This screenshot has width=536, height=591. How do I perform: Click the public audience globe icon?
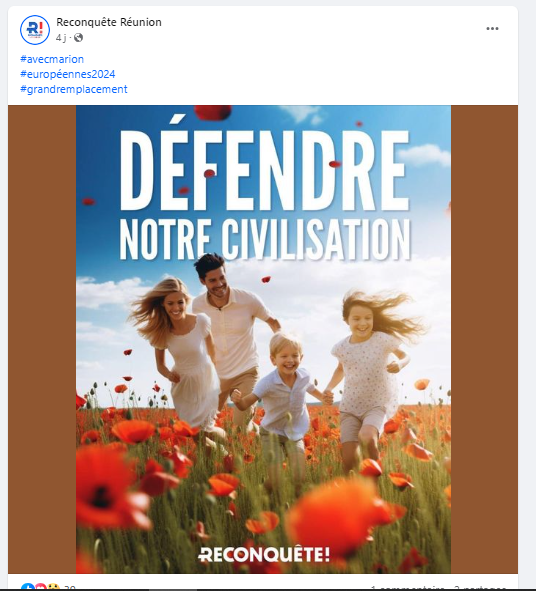point(78,38)
